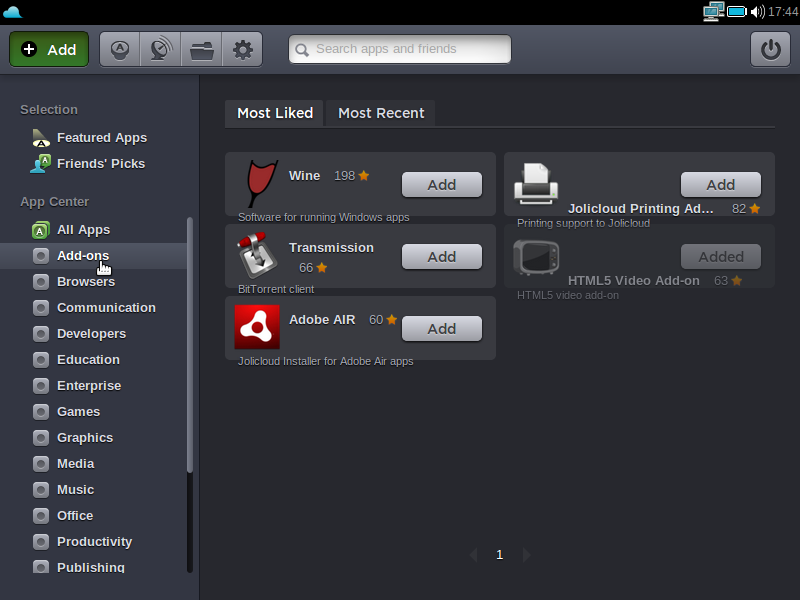Open the apps dashboard toolbar icon
The width and height of the screenshot is (800, 600).
(x=120, y=49)
